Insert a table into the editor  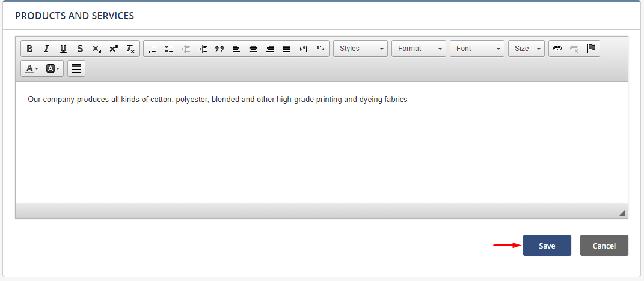pyautogui.click(x=76, y=69)
